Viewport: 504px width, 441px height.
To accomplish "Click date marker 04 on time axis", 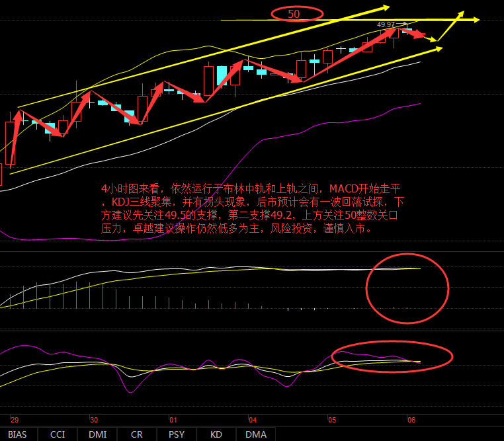I will click(253, 420).
